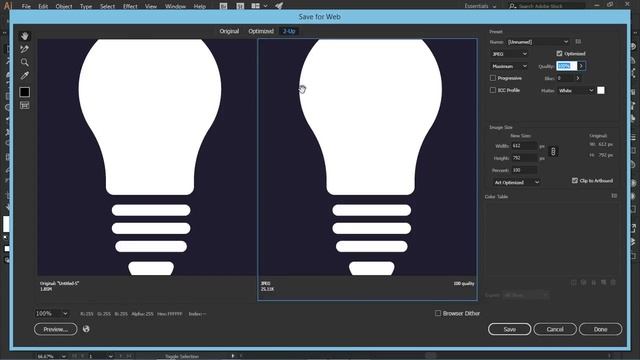Select the Hand tool in the dialog
The image size is (640, 360).
(x=24, y=36)
